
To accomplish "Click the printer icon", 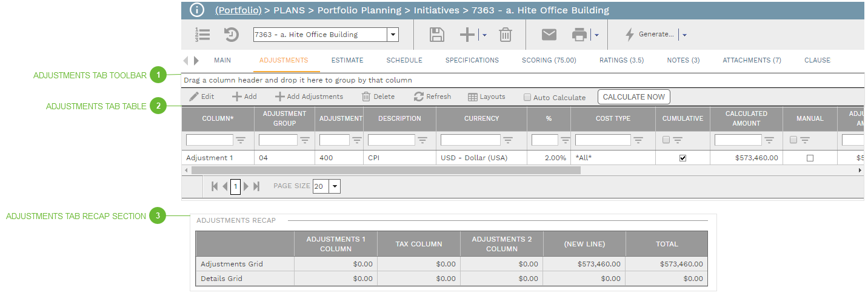I will click(x=580, y=35).
